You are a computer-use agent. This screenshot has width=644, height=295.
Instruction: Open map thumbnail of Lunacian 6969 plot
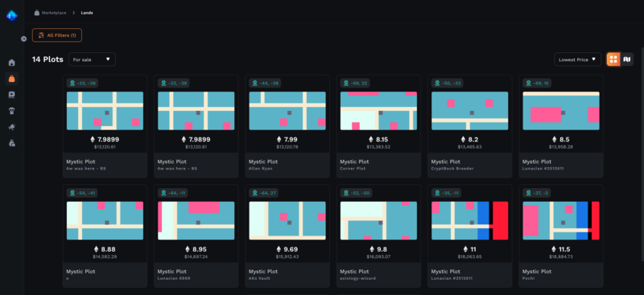(x=196, y=220)
